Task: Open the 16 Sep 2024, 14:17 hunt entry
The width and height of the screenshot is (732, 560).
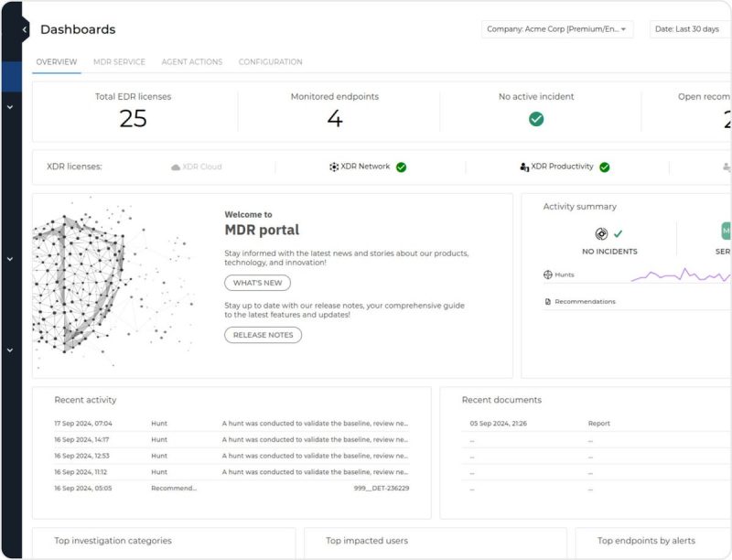Action: pos(231,439)
